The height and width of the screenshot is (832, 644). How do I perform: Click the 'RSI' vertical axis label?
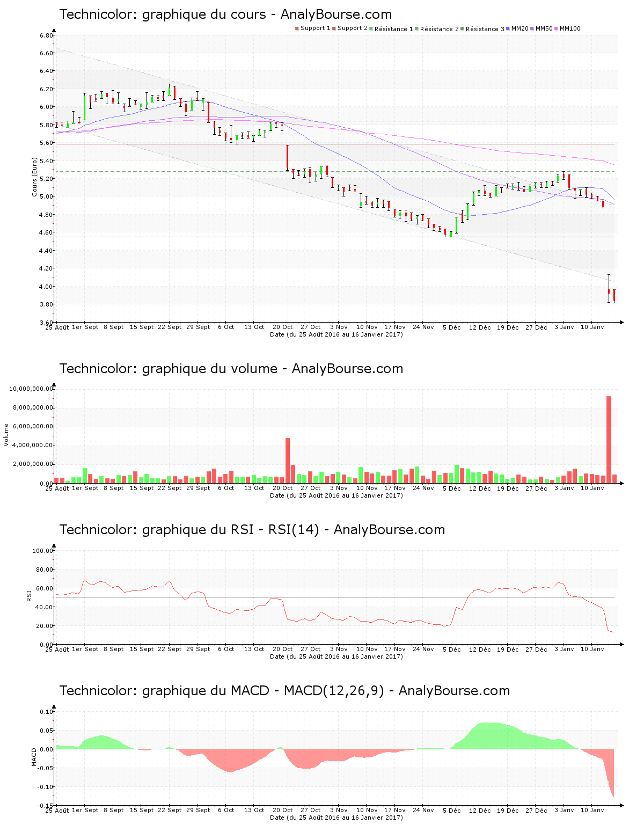[x=29, y=595]
